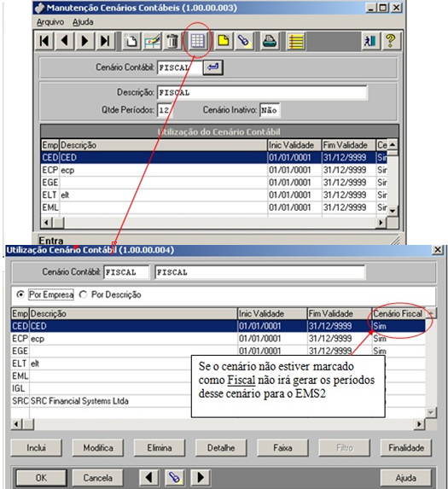Click the printer toolbar icon

pos(270,41)
